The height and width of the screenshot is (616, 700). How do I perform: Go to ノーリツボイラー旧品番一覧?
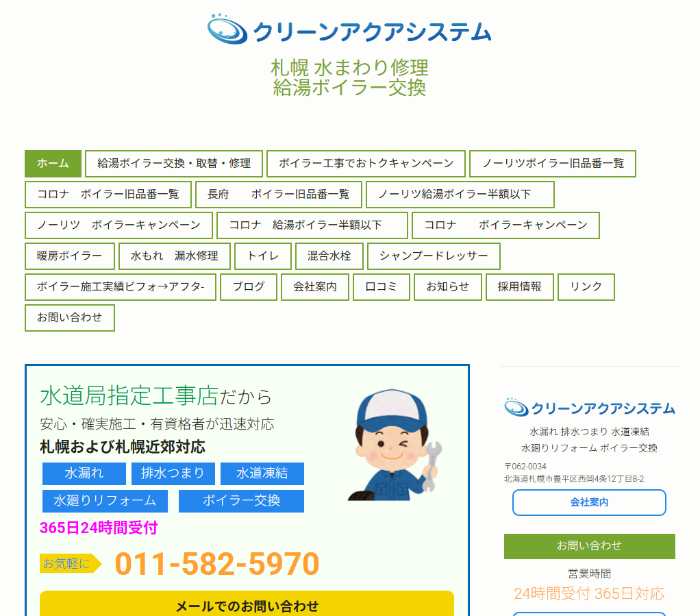tap(553, 164)
